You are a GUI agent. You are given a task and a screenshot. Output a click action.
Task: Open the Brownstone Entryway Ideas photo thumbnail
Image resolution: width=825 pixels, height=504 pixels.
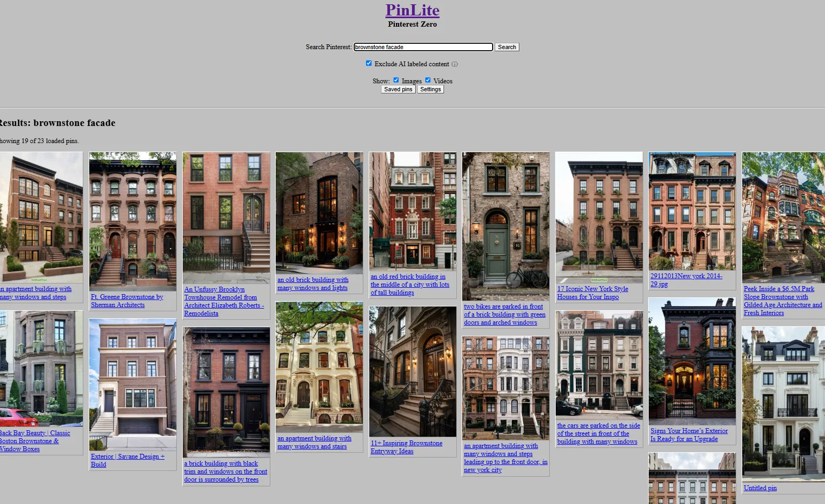pos(412,372)
